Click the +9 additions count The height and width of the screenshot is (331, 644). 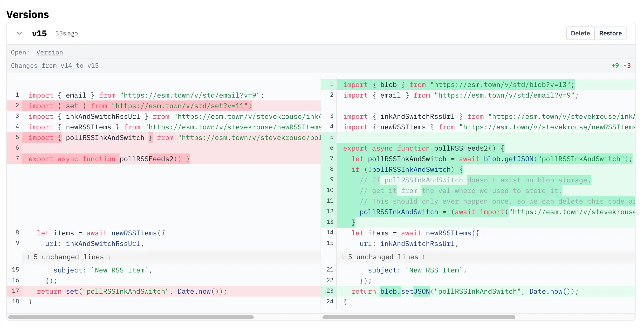615,66
